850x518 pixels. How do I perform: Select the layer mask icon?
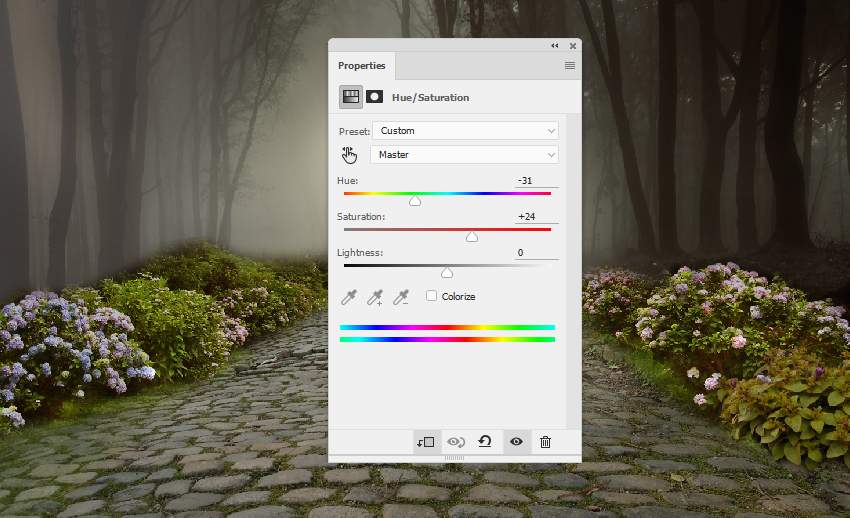pos(375,97)
